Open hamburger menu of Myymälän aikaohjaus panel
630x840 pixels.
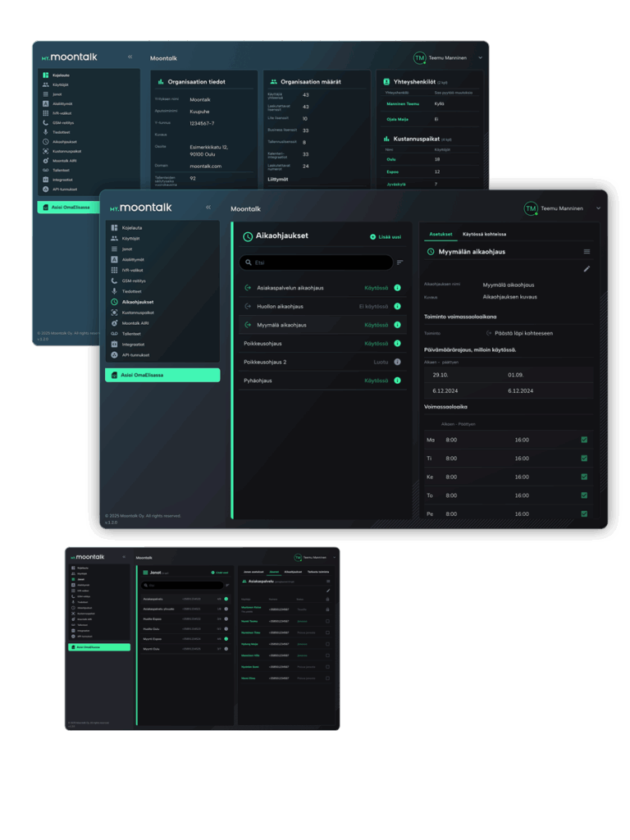[587, 252]
